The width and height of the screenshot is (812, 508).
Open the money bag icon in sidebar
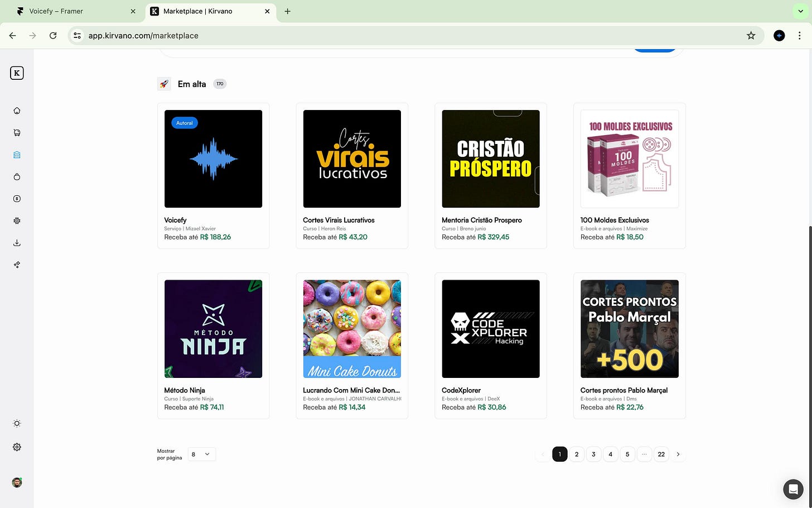17,177
